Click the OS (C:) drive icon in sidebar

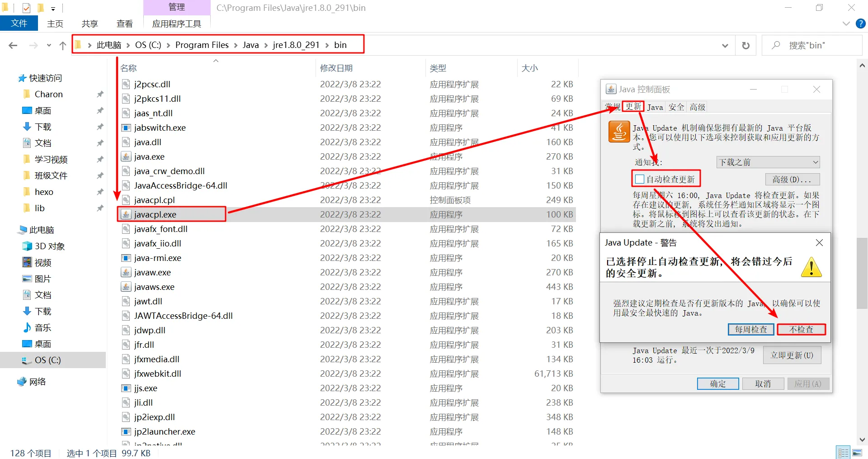(27, 360)
